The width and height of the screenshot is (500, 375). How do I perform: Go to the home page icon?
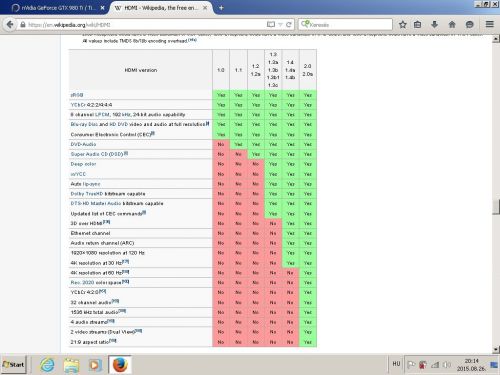(x=452, y=24)
